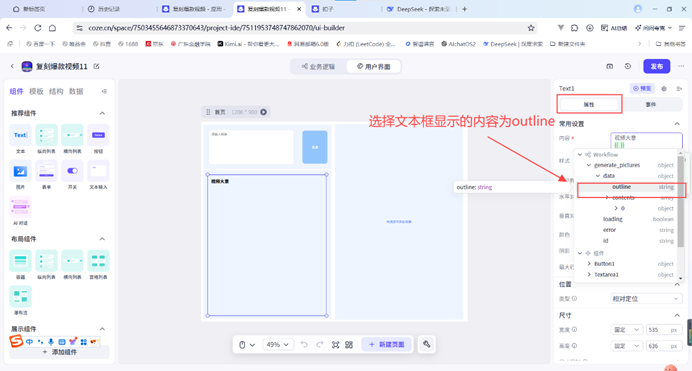Pick the button component icon

coord(98,135)
